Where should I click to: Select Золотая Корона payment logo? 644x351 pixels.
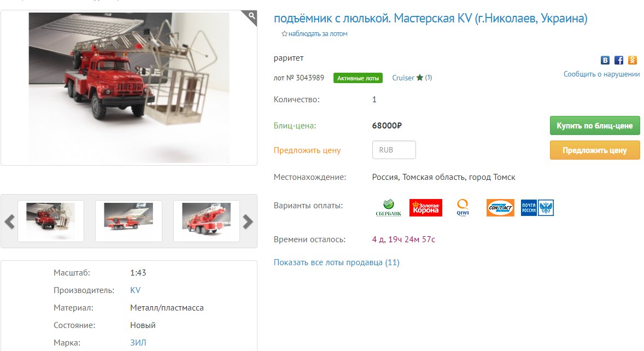426,208
